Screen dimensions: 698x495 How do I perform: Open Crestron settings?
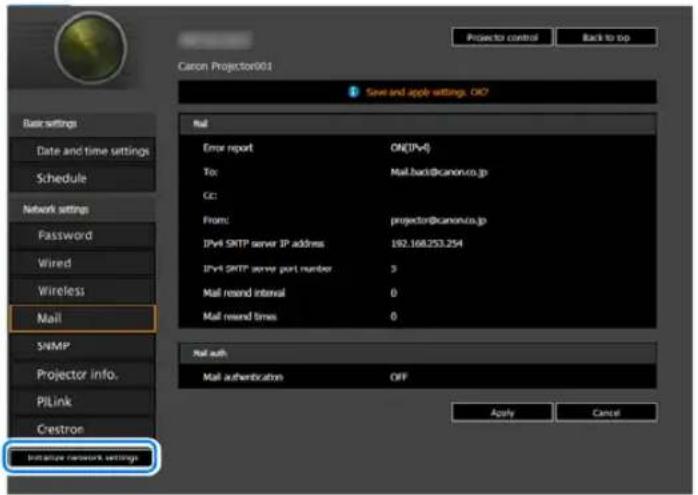point(83,429)
